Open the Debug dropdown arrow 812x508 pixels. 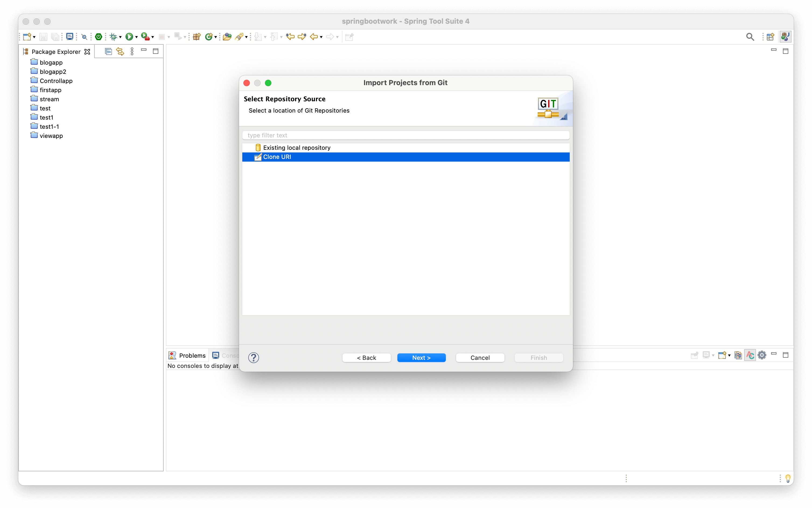(120, 37)
